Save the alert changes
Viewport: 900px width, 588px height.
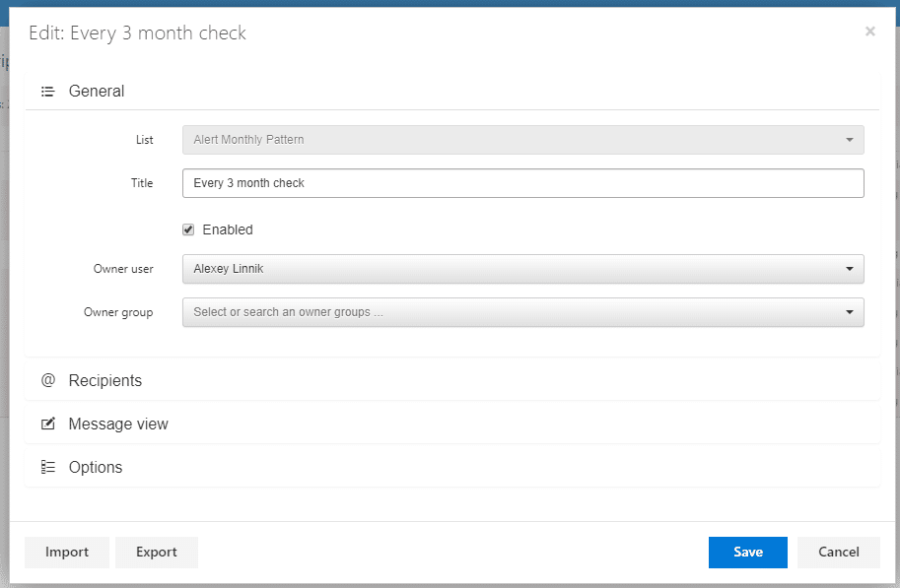coord(748,553)
